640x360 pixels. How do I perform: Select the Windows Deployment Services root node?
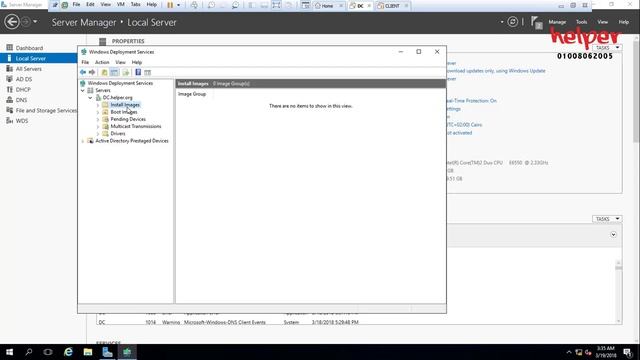[x=120, y=83]
